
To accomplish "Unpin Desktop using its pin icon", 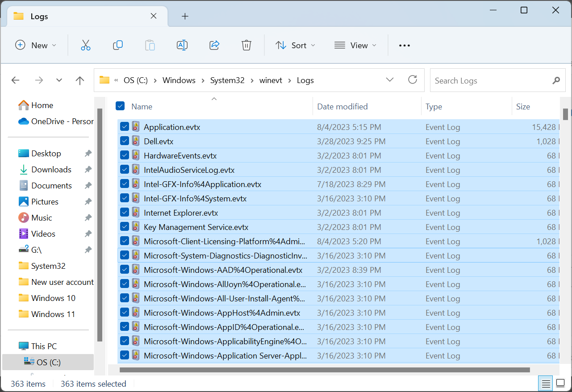I will 88,154.
